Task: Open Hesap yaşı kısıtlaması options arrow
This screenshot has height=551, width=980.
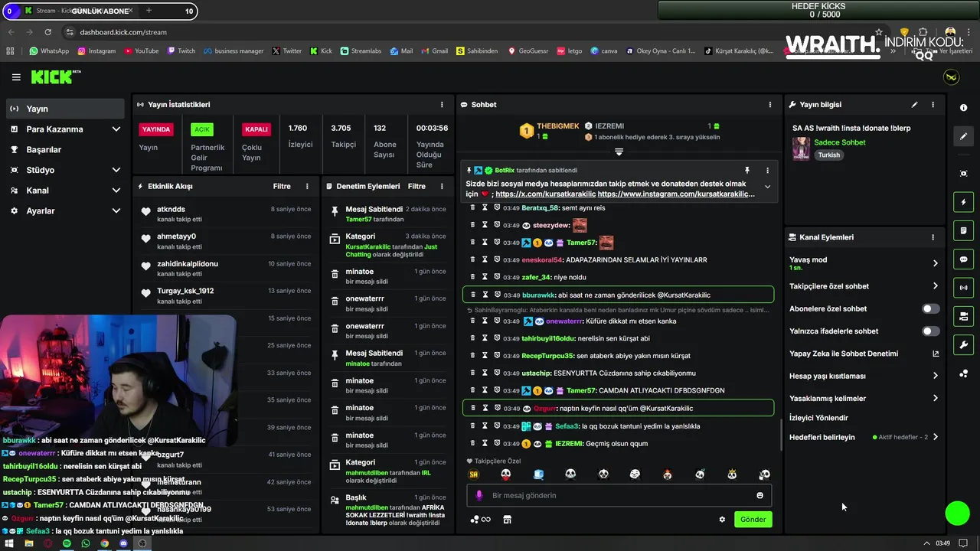Action: click(x=935, y=376)
